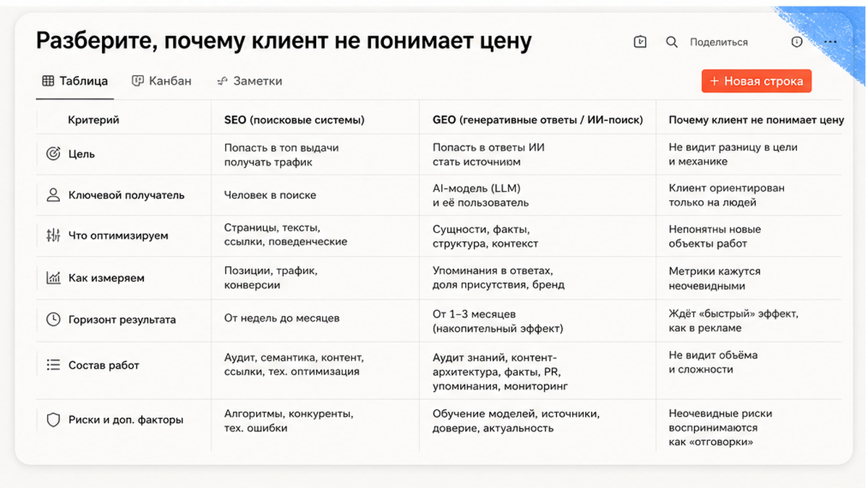Click cell Обучение моделей, источники, доверие
This screenshot has width=868, height=488.
[x=516, y=421]
